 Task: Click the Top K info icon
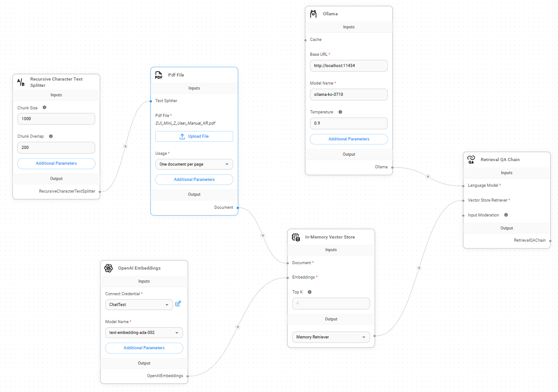(309, 292)
